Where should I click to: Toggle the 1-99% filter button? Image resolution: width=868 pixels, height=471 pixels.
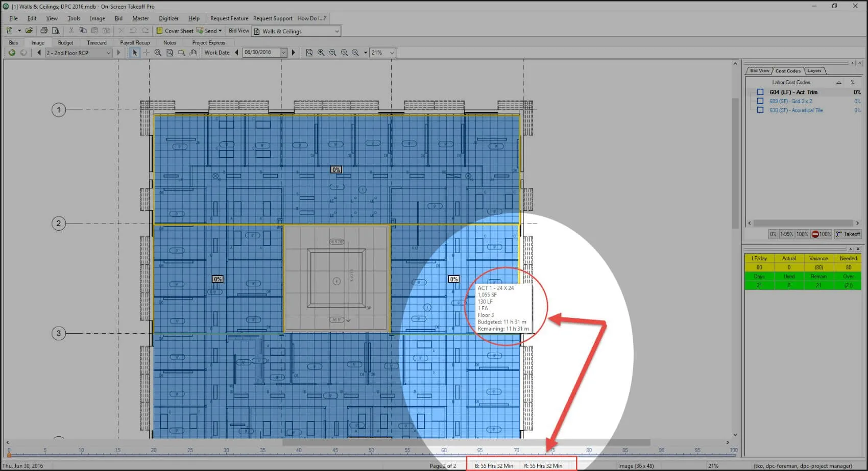coord(786,234)
